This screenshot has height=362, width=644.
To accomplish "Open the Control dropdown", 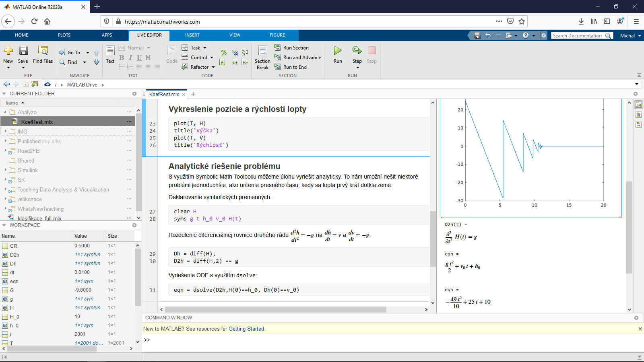I will [198, 58].
